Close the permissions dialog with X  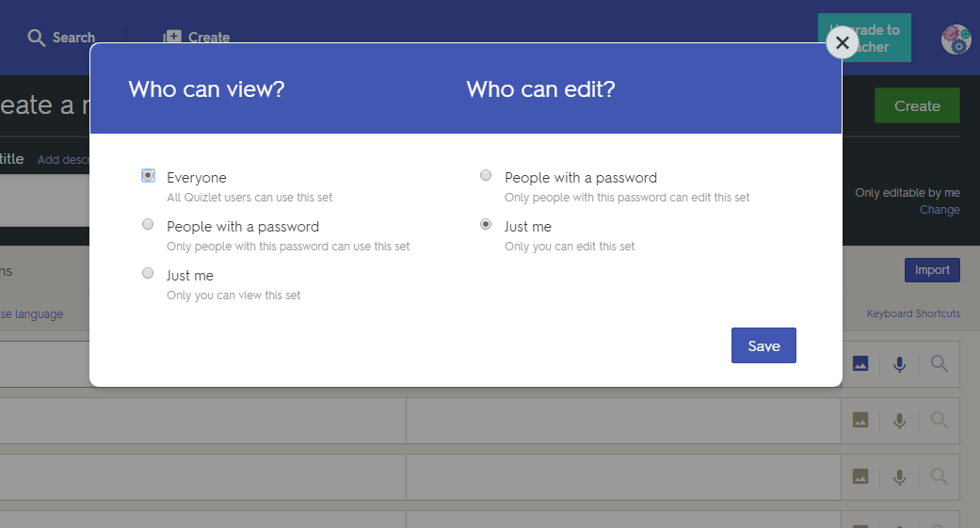(x=842, y=42)
